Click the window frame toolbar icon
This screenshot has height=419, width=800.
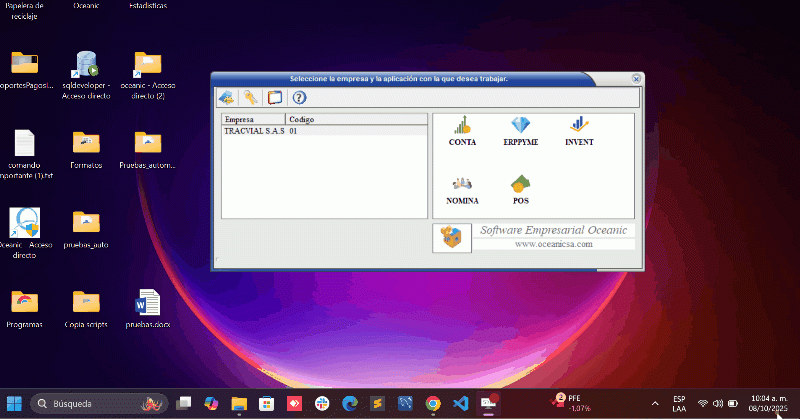coord(274,97)
